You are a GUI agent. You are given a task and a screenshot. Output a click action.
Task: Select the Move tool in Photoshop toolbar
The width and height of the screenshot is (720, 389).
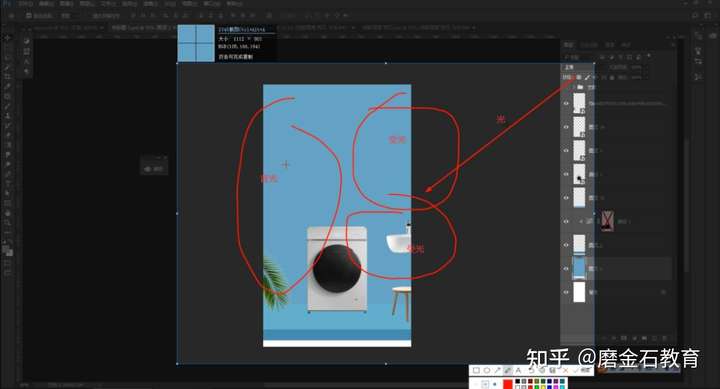click(7, 38)
